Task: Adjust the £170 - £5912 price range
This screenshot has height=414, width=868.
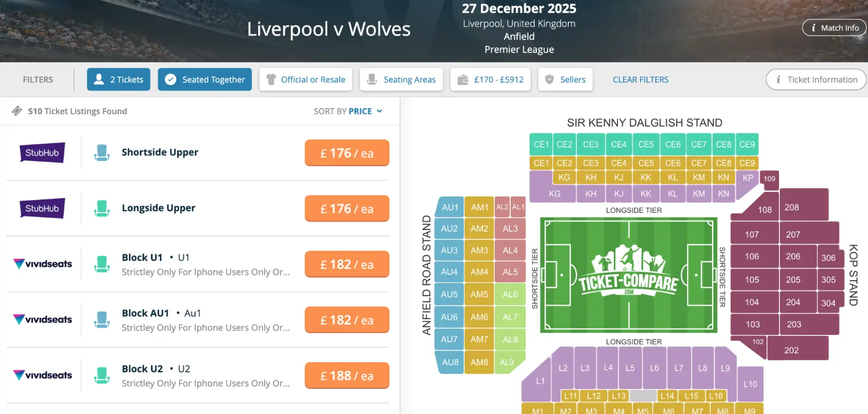Action: click(490, 79)
